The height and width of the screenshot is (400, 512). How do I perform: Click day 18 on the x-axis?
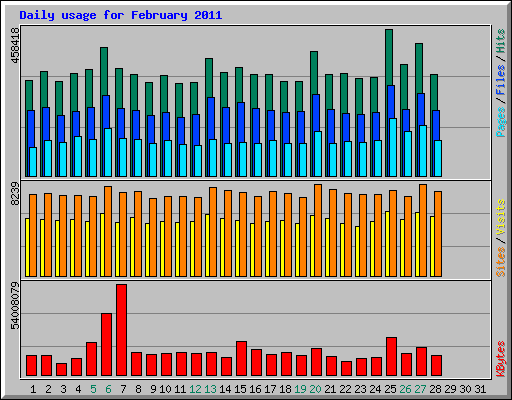tap(285, 389)
